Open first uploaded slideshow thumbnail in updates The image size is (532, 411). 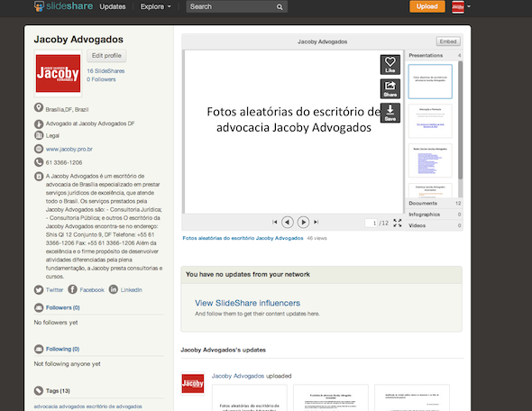coord(250,397)
